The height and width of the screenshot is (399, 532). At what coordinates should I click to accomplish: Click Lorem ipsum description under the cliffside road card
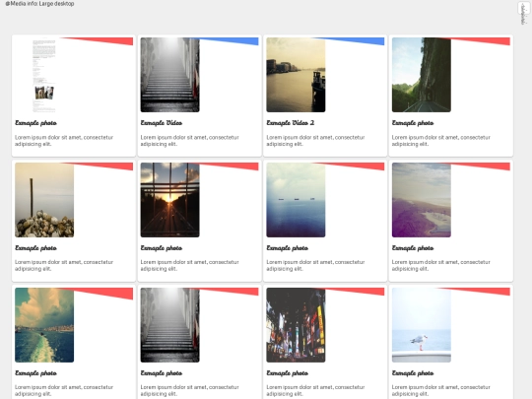pyautogui.click(x=441, y=141)
